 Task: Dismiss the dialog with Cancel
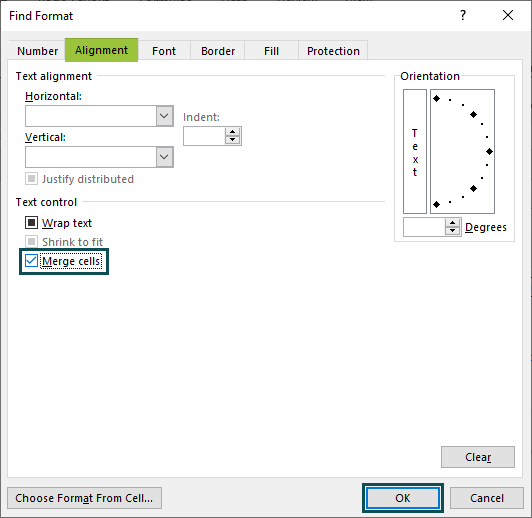[x=487, y=498]
